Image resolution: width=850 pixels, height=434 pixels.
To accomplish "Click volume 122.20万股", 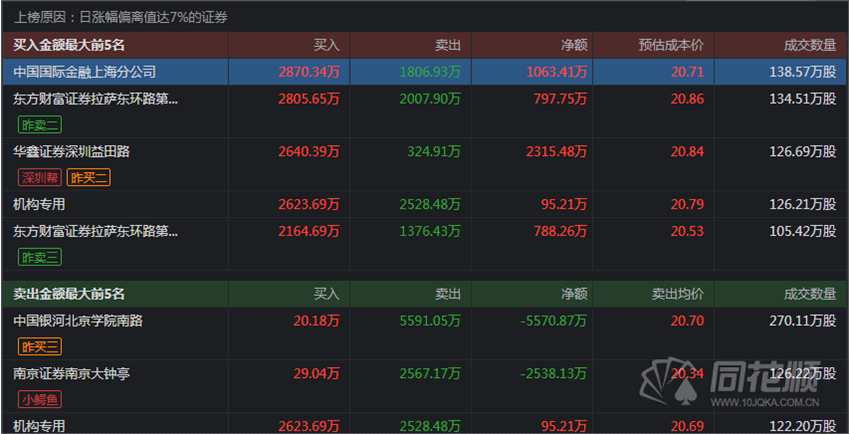I will 803,426.
